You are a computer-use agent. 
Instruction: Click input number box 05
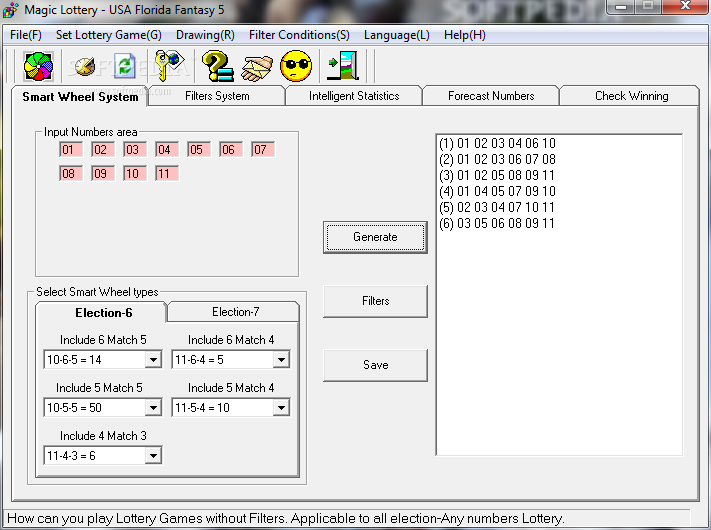(x=199, y=150)
